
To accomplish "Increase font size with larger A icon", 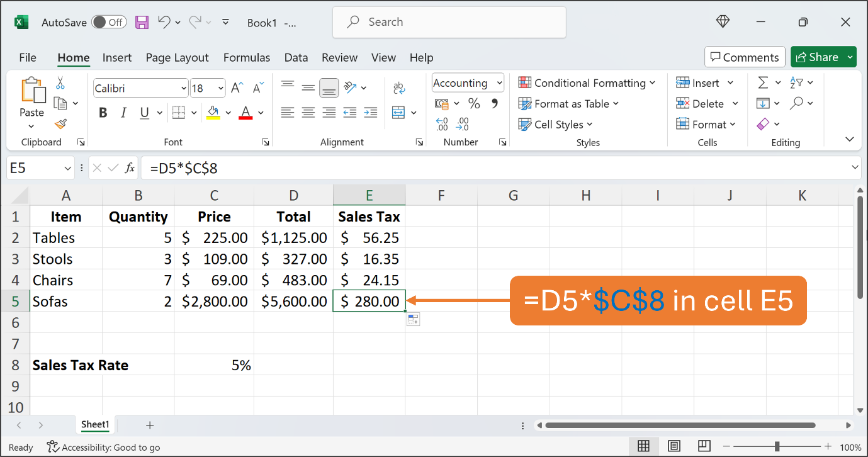I will (237, 87).
